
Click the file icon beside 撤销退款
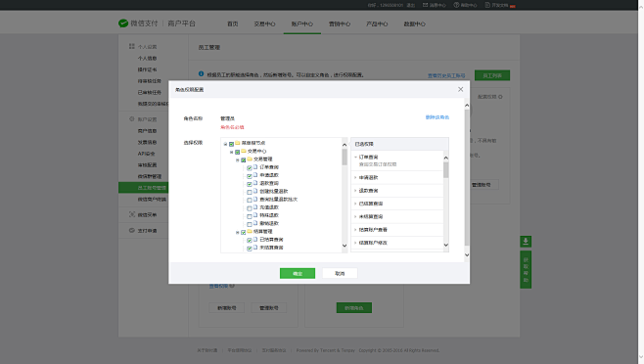click(x=255, y=223)
